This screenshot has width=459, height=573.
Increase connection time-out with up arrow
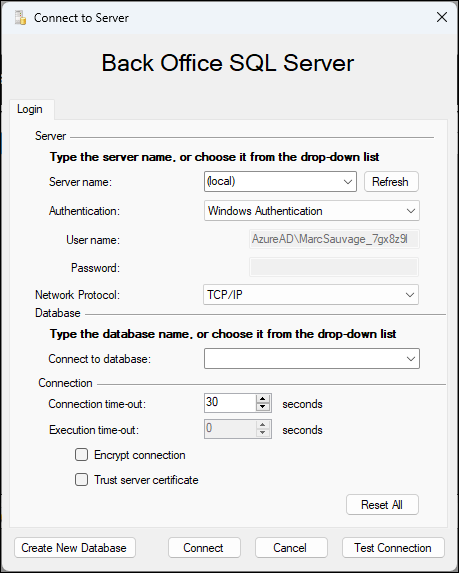(262, 399)
